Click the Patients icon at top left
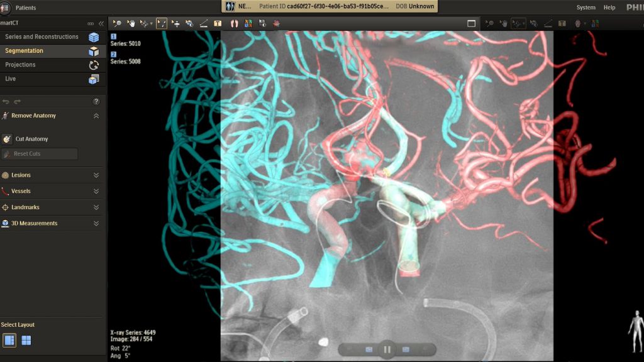 point(5,8)
